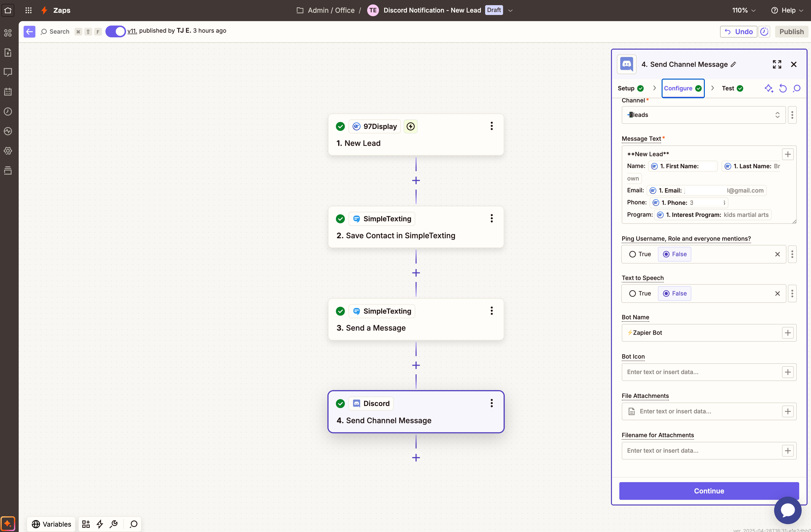Screen dimensions: 811x532
Task: Click Search in the editor toolbar
Action: pos(55,32)
